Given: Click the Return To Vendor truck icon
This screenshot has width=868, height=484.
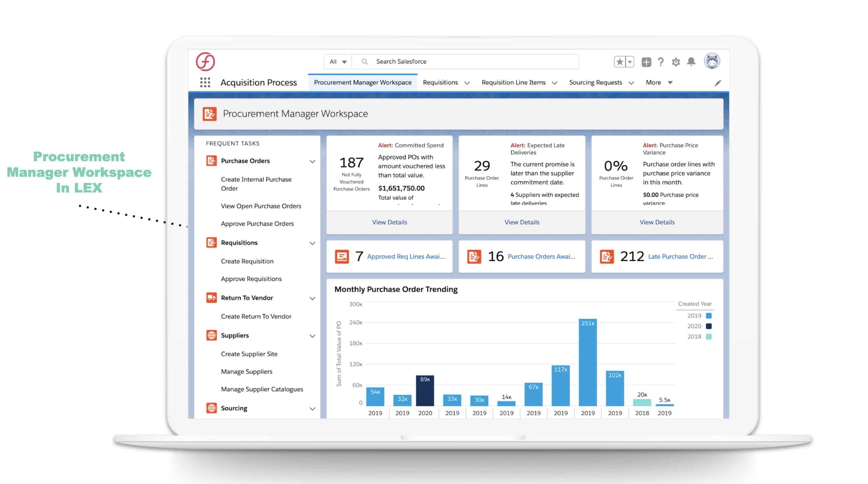Looking at the screenshot, I should (211, 298).
